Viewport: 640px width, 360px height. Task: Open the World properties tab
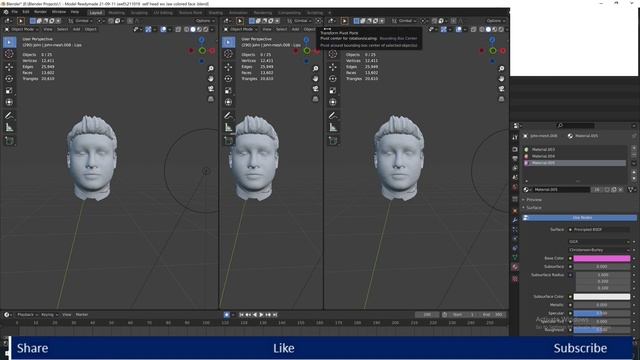pyautogui.click(x=515, y=188)
